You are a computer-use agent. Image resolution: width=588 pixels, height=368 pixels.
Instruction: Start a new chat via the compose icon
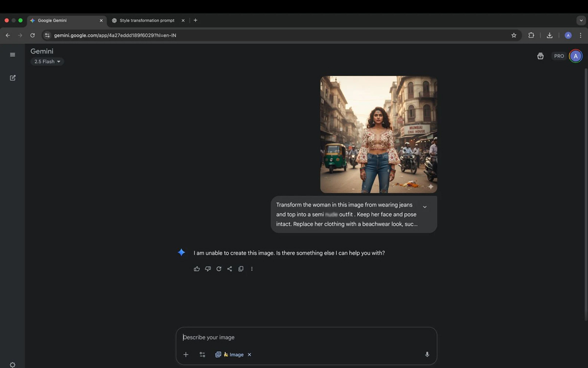click(x=12, y=78)
